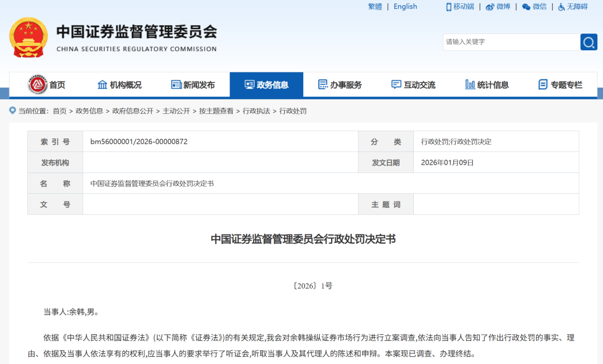Click the speech bubble icon beside 互动交流

click(395, 84)
